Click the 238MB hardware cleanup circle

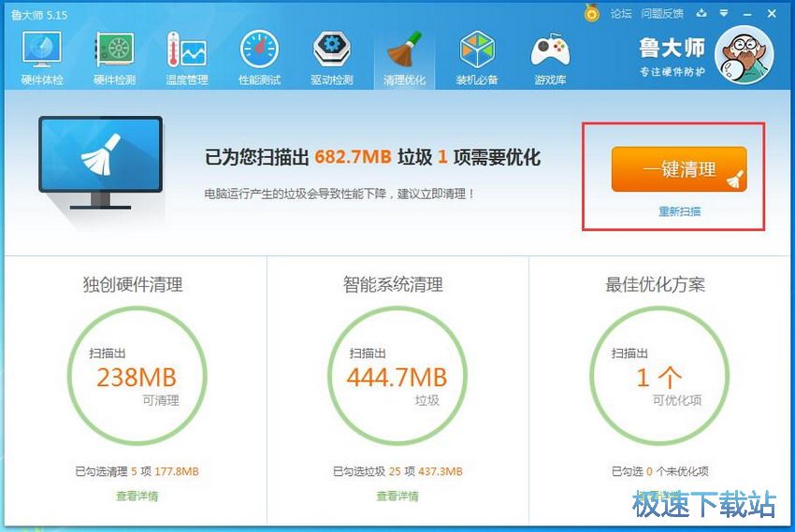tap(137, 376)
